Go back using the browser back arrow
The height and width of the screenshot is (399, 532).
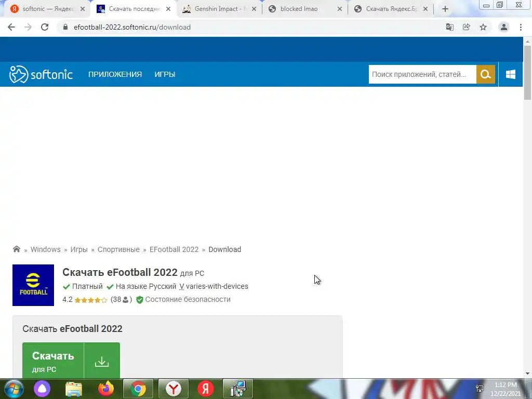tap(11, 27)
